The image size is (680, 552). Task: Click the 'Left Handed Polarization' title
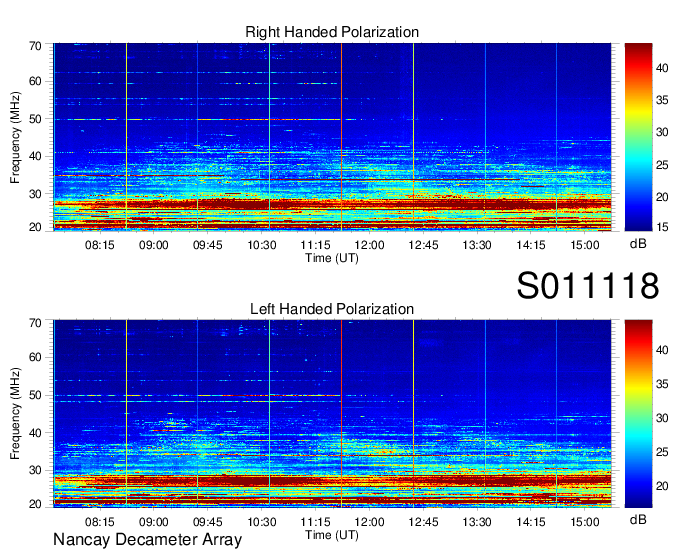[332, 309]
